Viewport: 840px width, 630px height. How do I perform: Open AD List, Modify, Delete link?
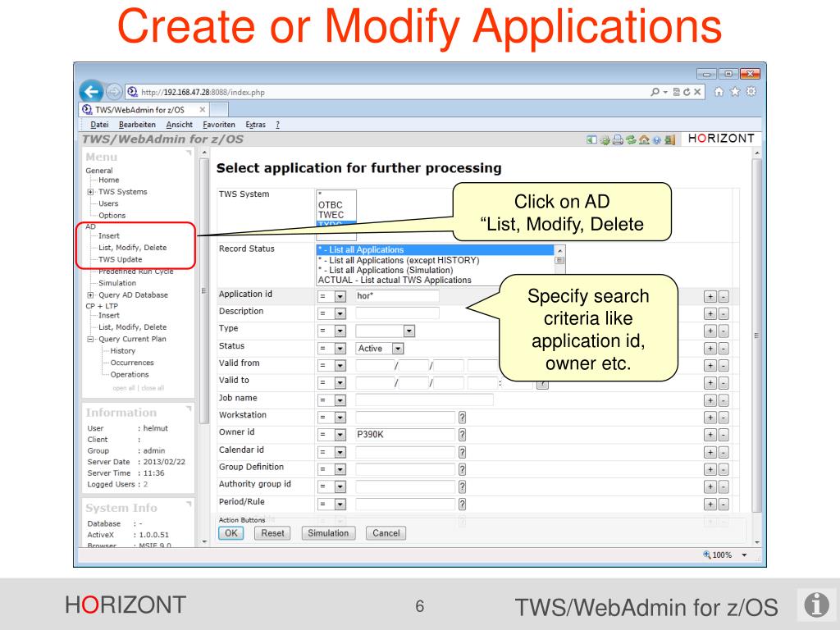click(x=132, y=248)
